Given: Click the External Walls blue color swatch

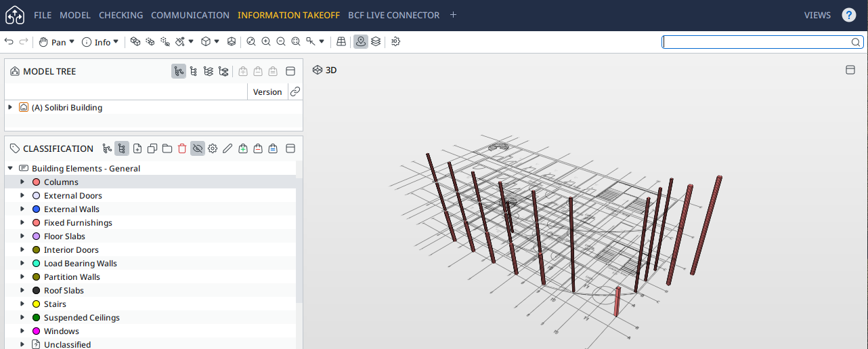Looking at the screenshot, I should coord(37,209).
